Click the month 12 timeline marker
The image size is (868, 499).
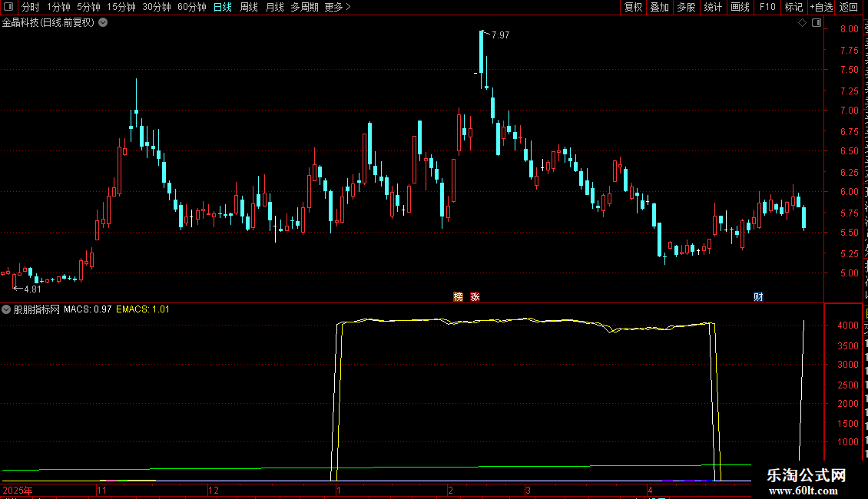click(214, 490)
